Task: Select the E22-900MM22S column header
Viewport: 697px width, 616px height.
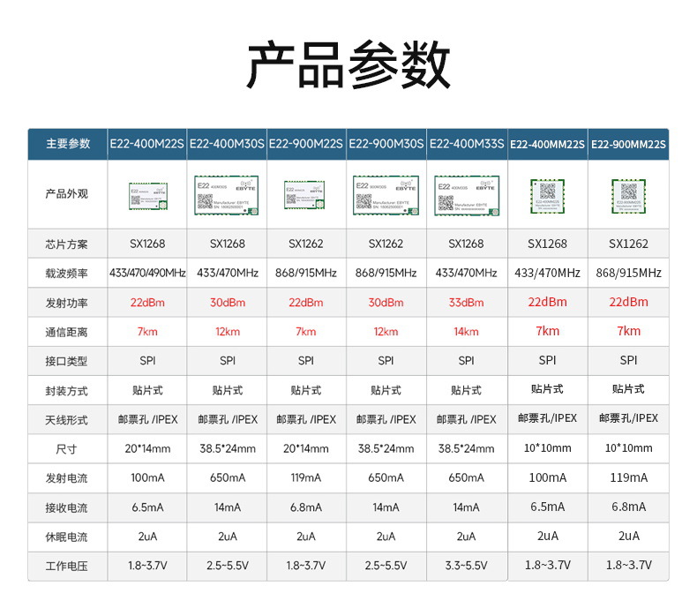Action: tap(628, 144)
